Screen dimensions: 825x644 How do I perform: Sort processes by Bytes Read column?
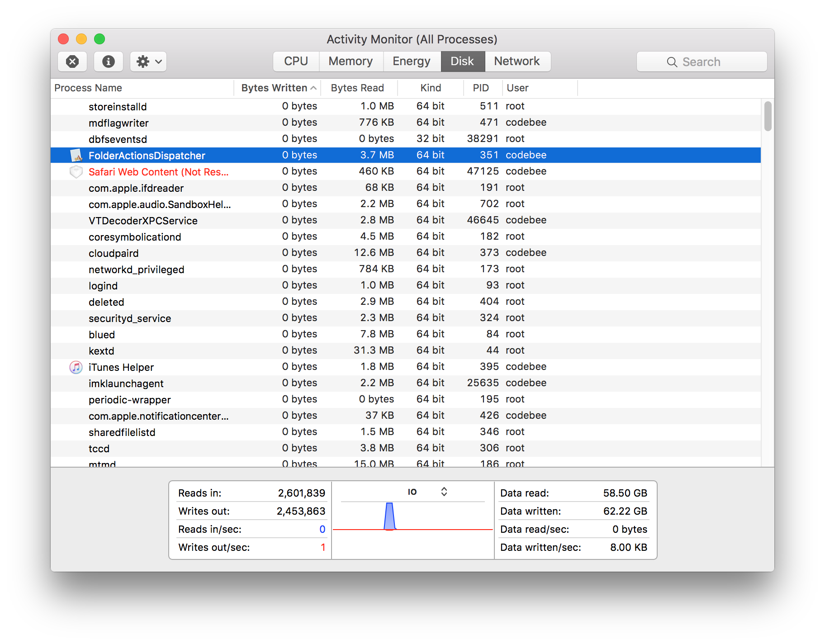357,88
